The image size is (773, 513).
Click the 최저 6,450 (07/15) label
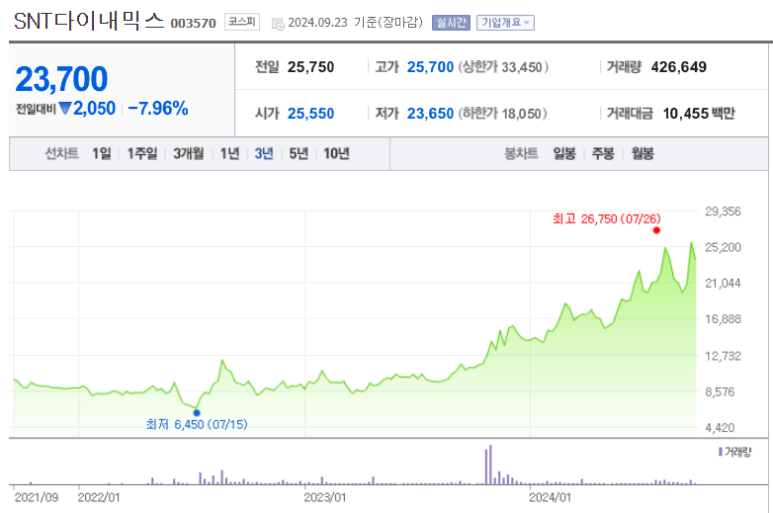pyautogui.click(x=197, y=424)
